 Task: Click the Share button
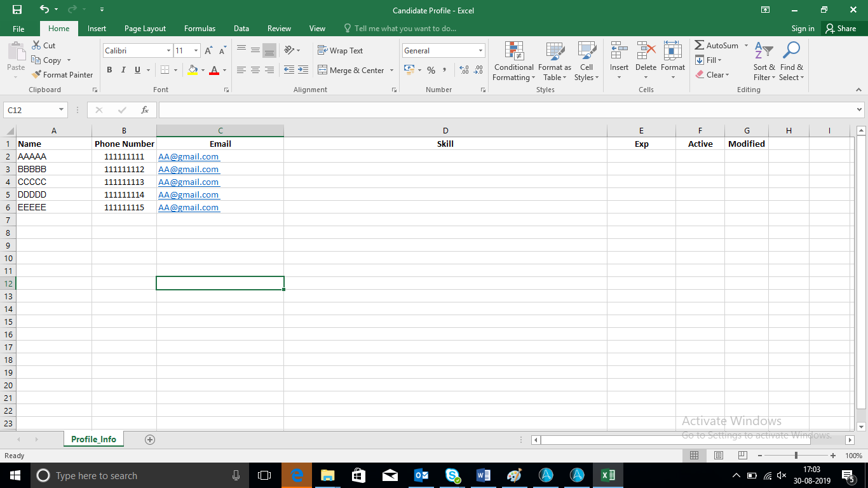point(840,29)
